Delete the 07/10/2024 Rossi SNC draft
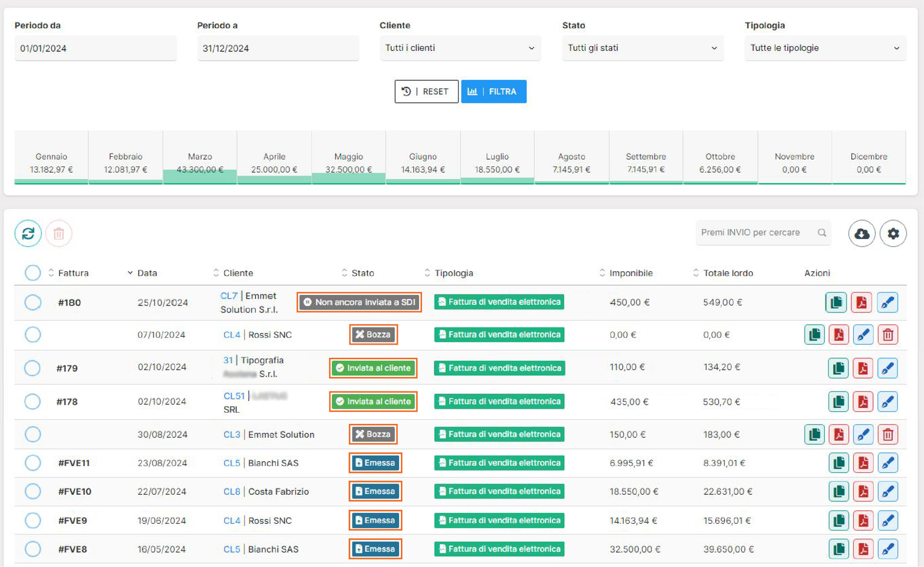This screenshot has width=924, height=567. (x=888, y=335)
